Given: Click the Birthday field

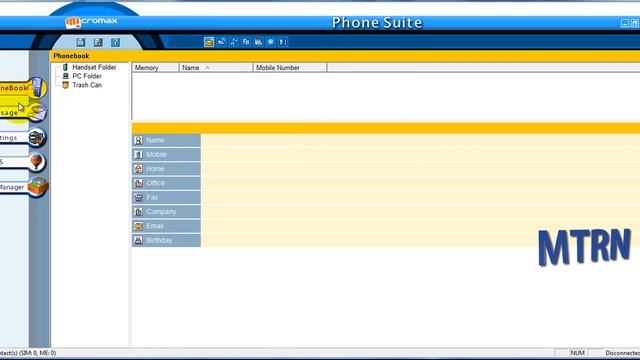Looking at the screenshot, I should 420,240.
